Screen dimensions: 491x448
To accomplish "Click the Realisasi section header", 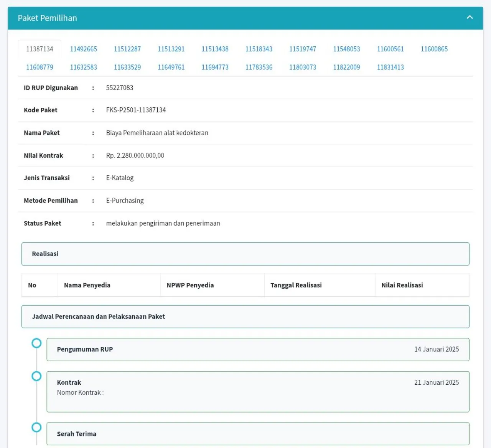I will (x=245, y=254).
